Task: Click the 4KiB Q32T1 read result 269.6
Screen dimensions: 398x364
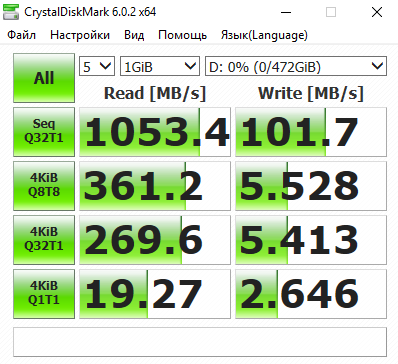Action: pos(155,240)
